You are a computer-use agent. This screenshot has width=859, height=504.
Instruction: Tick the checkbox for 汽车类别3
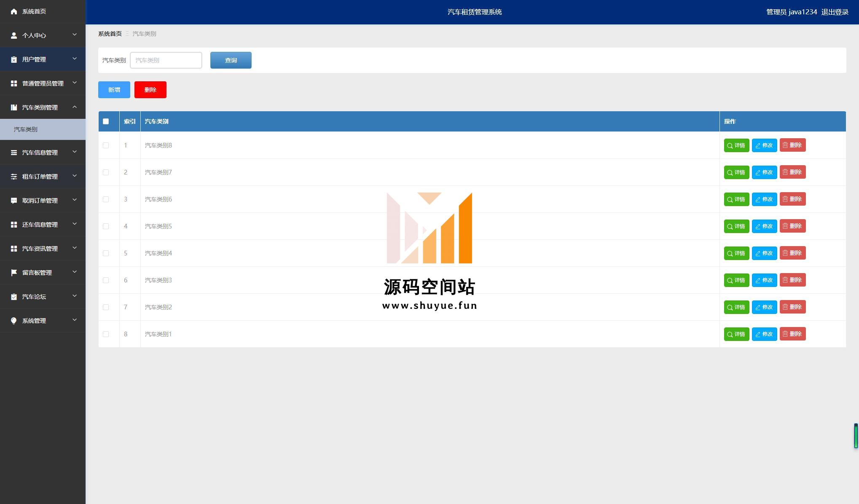[x=106, y=280]
